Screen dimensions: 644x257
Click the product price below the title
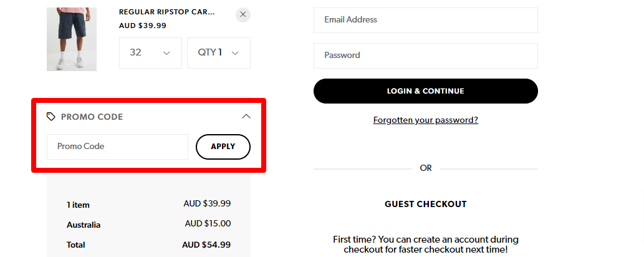tap(142, 26)
